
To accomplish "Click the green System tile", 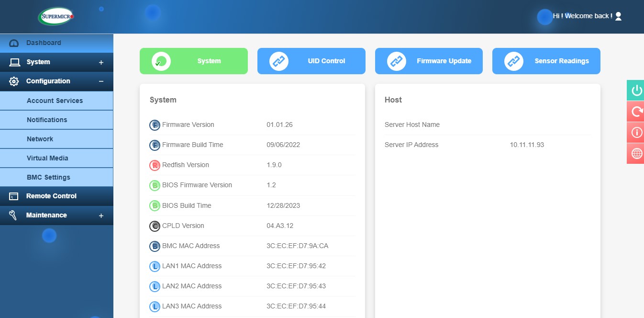I will (x=194, y=61).
